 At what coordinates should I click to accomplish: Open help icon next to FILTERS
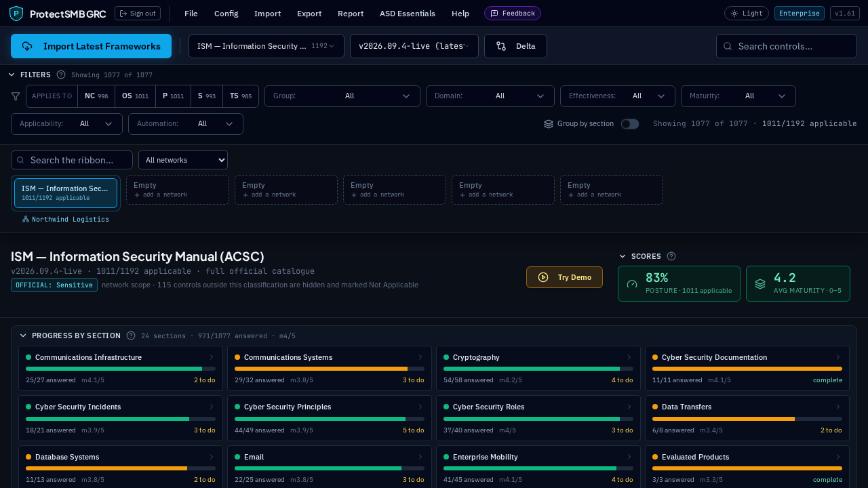(x=61, y=75)
